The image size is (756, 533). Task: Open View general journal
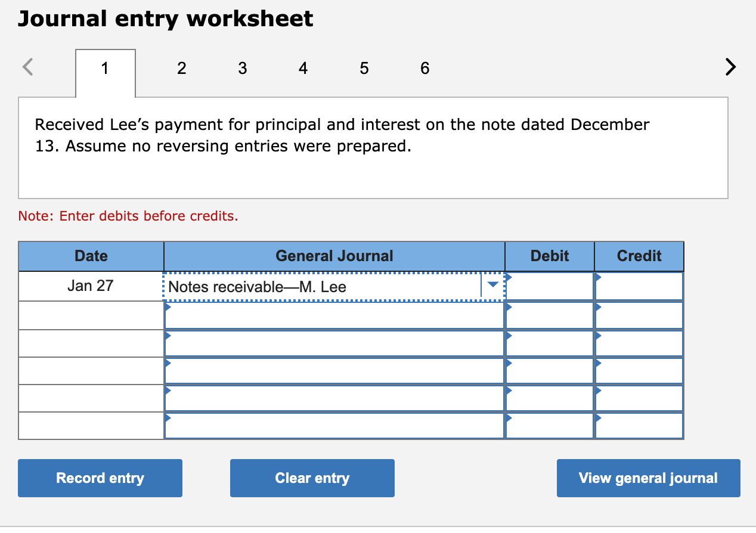649,478
